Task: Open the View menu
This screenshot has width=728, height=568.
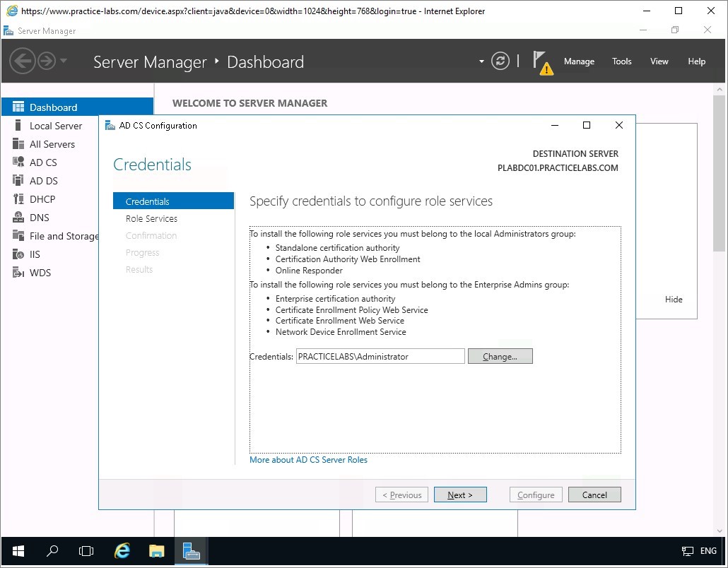Action: click(659, 61)
